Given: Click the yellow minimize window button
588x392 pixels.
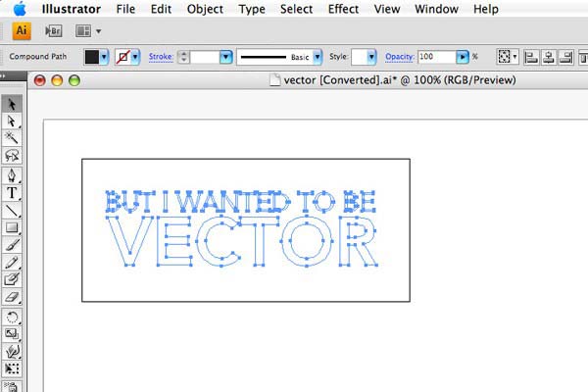Looking at the screenshot, I should tap(57, 80).
